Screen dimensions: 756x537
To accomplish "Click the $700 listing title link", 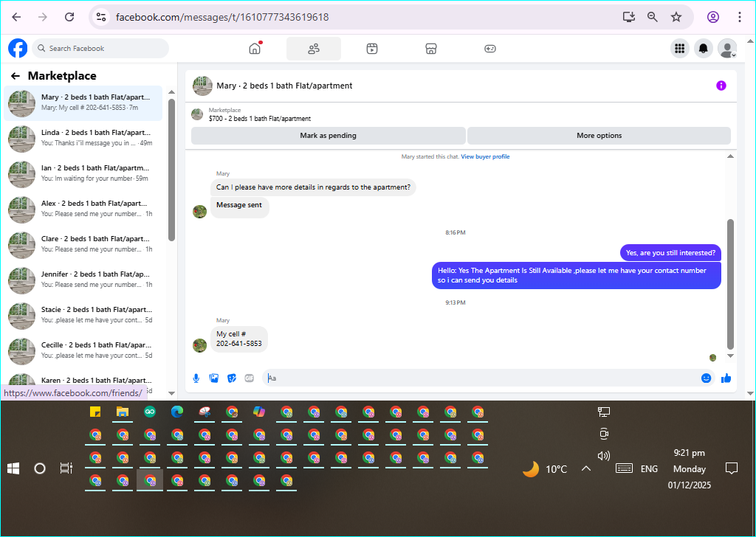I will 259,119.
